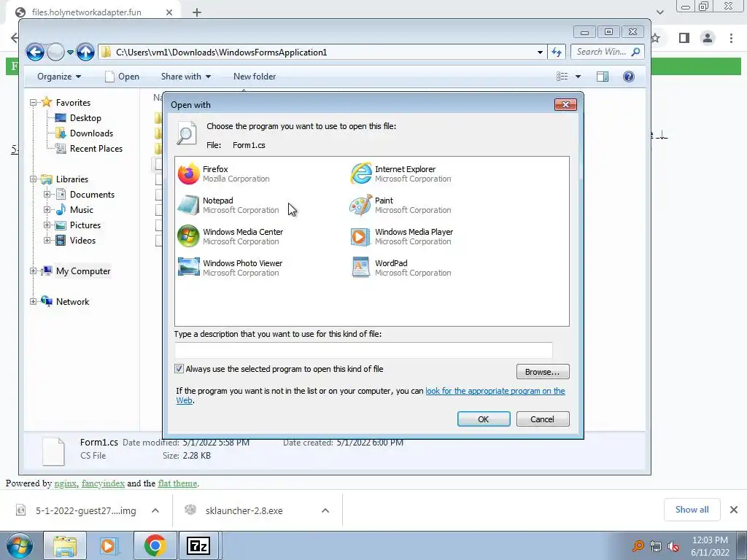The width and height of the screenshot is (747, 560).
Task: Open Chrome's three-dot menu
Action: [x=731, y=38]
